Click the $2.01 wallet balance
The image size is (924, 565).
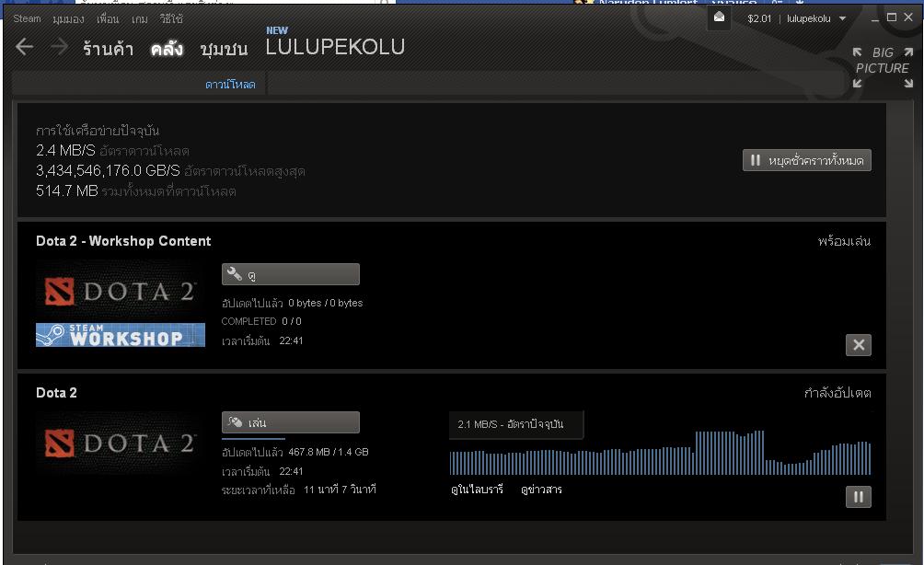tap(759, 18)
